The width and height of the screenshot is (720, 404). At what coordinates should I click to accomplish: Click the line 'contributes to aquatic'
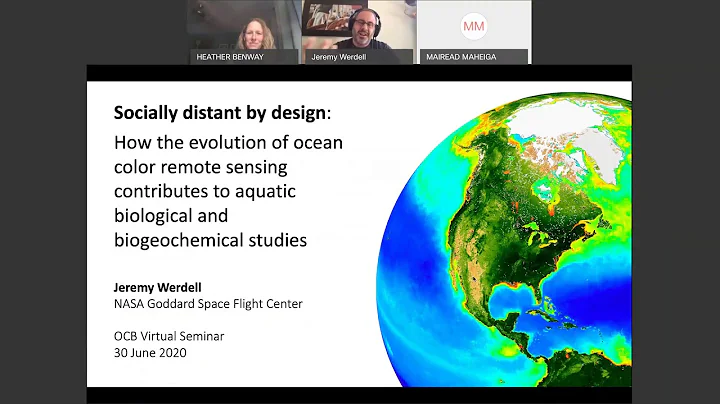205,191
